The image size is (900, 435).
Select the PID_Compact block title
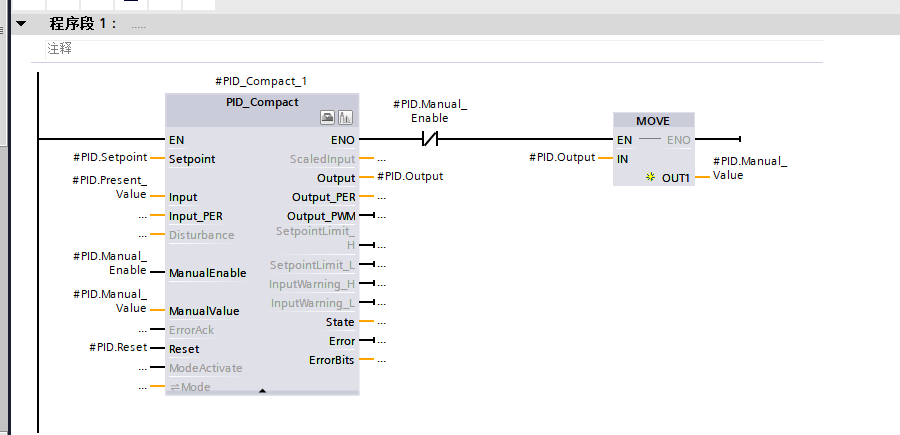tap(262, 102)
